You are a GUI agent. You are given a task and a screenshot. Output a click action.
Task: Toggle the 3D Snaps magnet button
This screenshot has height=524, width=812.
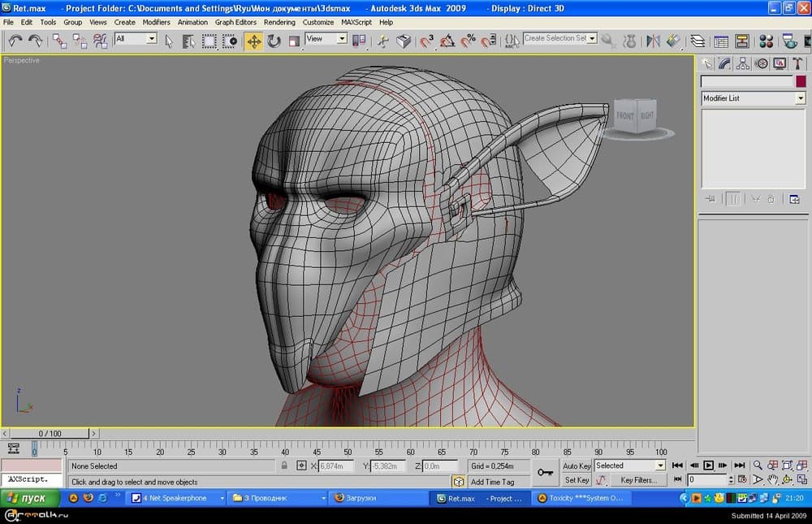click(426, 40)
